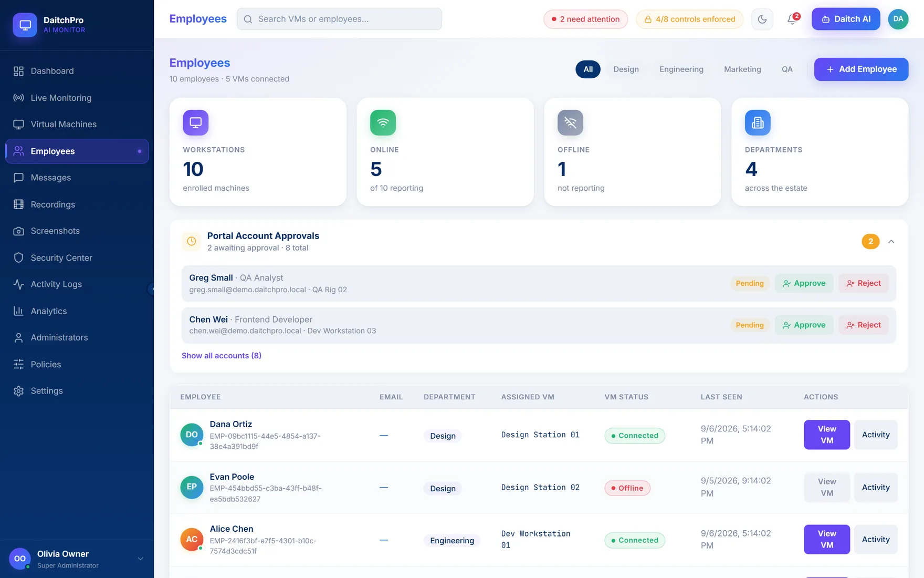Image resolution: width=924 pixels, height=578 pixels.
Task: Open the Screenshots section
Action: [77, 231]
